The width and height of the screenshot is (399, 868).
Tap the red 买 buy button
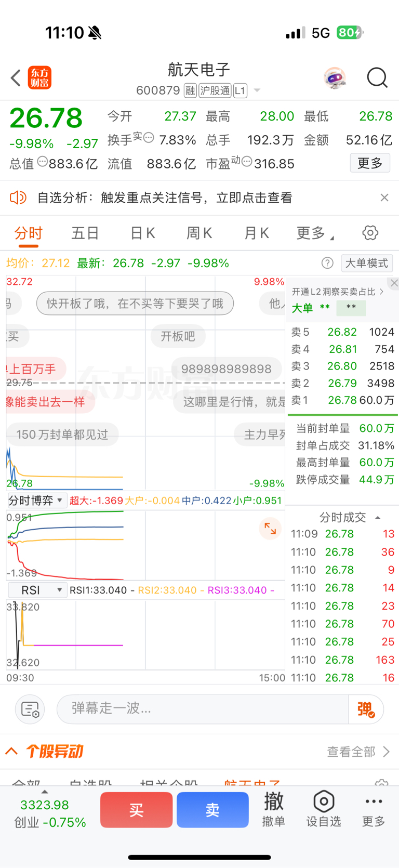click(x=136, y=810)
